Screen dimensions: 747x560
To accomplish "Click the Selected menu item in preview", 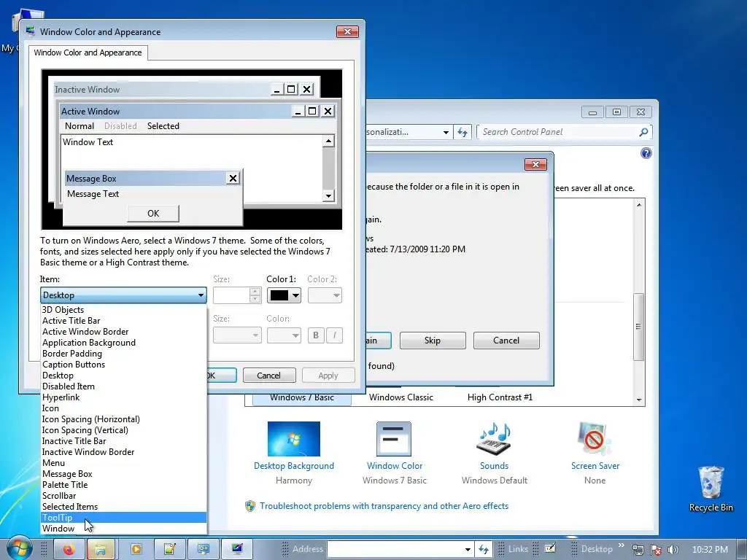I will click(163, 126).
